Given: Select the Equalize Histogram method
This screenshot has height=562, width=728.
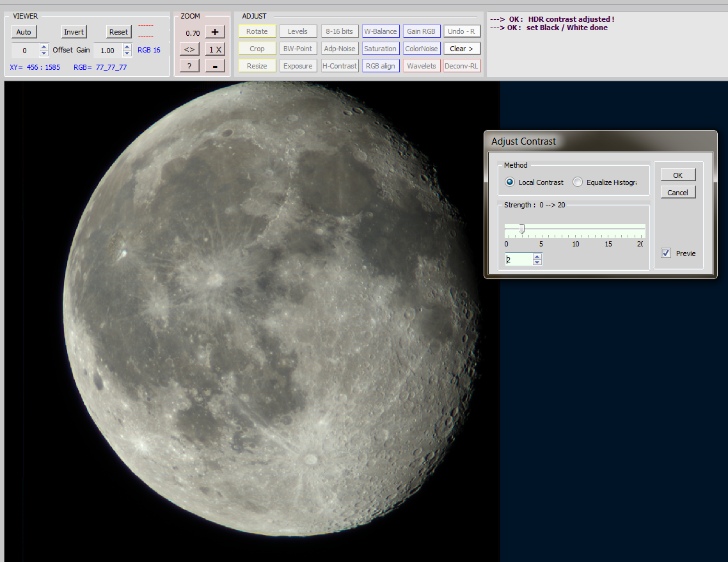Looking at the screenshot, I should [x=578, y=182].
